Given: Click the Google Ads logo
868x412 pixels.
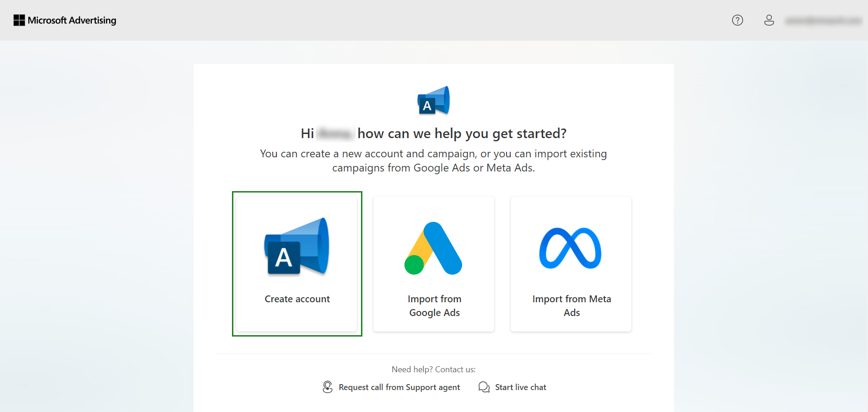Looking at the screenshot, I should [x=433, y=248].
